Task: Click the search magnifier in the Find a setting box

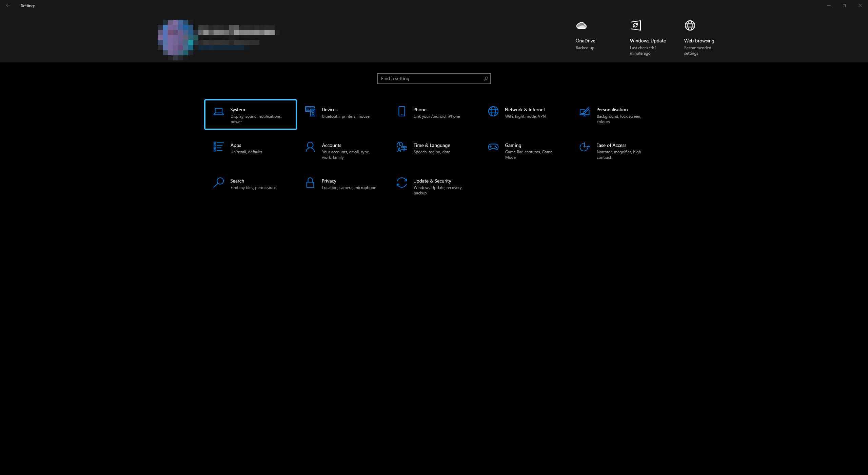Action: coord(486,79)
